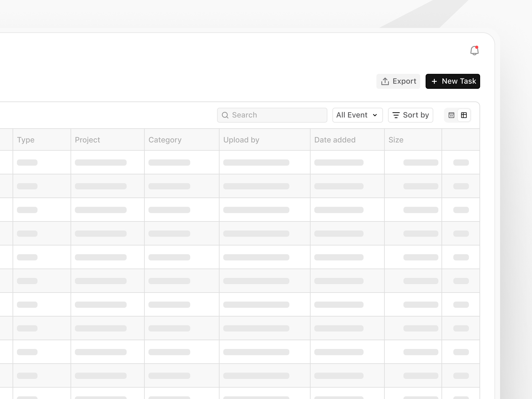Screen dimensions: 532x399
Task: Focus the Search input field
Action: (x=272, y=115)
